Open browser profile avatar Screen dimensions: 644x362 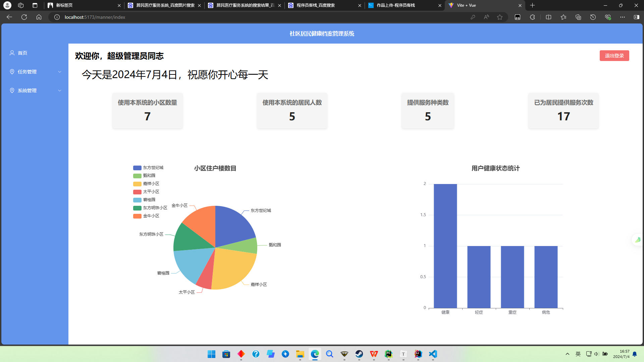[7, 5]
